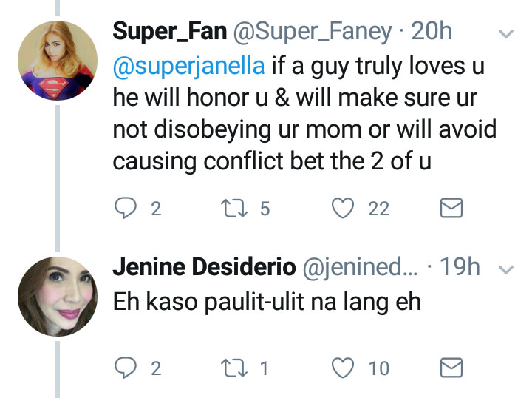Open tweet text 'Eh kaso paulit-ulit na lang eh'

[x=266, y=302]
